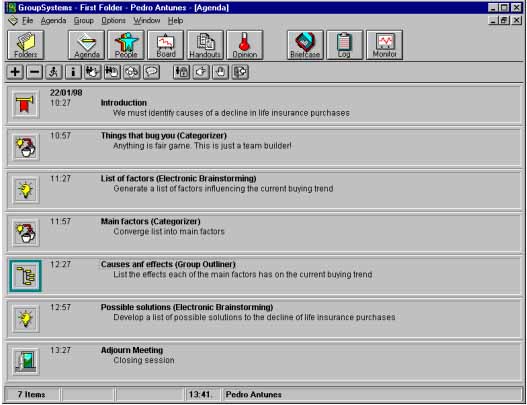527x405 pixels.
Task: Select the Causes and effects Group Outliner icon
Action: click(x=26, y=276)
